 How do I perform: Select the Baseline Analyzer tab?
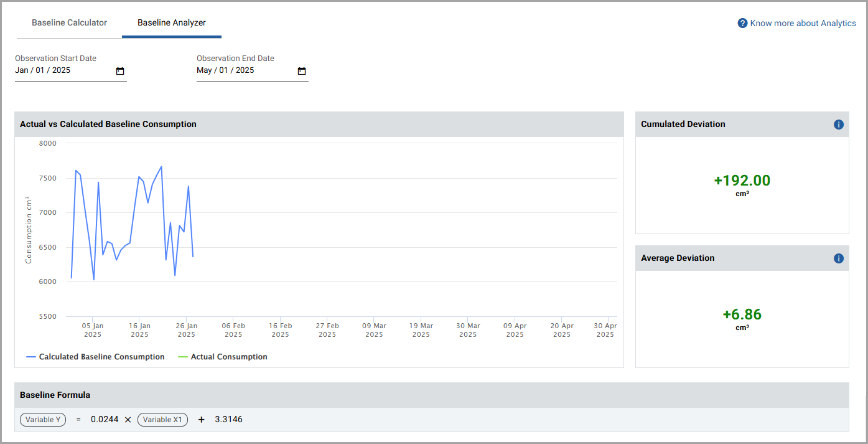[x=172, y=23]
